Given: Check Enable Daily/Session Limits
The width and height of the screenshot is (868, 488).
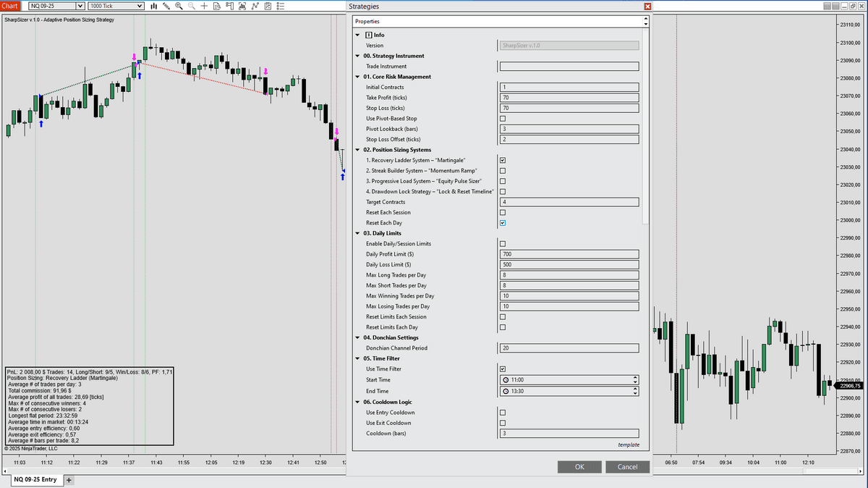Looking at the screenshot, I should [503, 244].
